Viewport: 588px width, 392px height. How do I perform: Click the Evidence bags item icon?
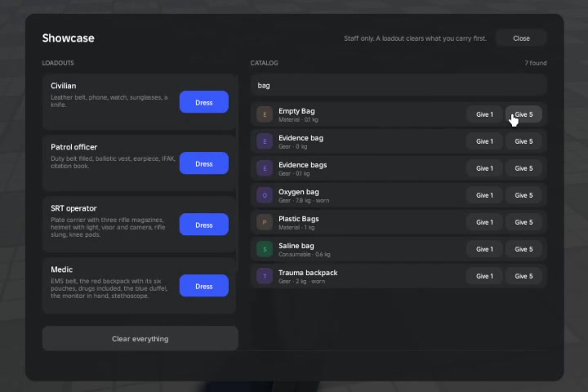point(265,168)
